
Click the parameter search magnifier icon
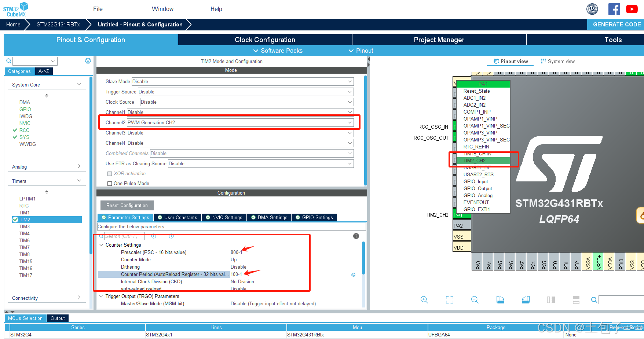[x=101, y=236]
